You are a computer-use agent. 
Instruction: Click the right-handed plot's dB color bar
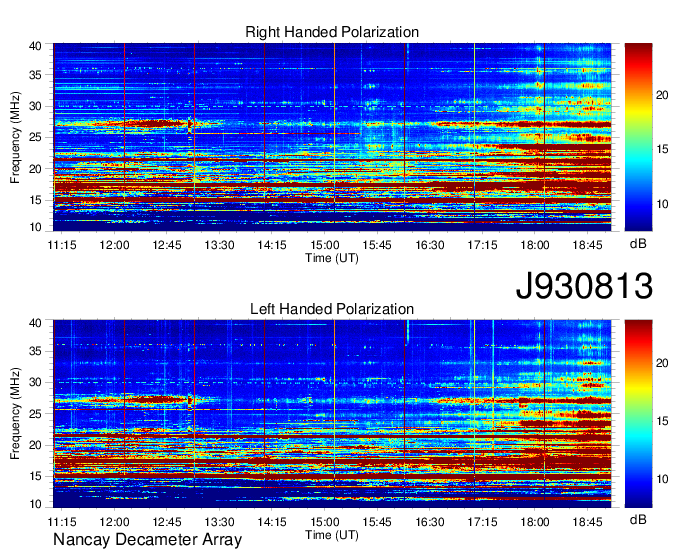point(638,137)
